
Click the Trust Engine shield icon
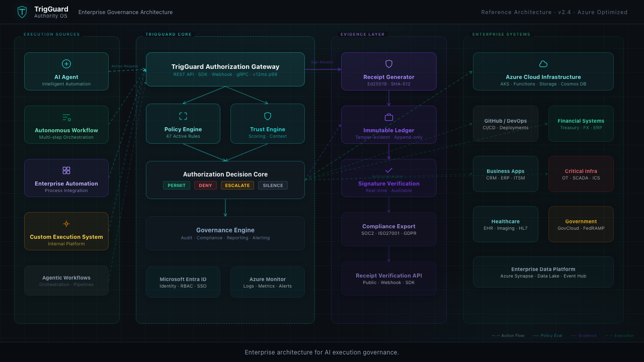tap(268, 116)
